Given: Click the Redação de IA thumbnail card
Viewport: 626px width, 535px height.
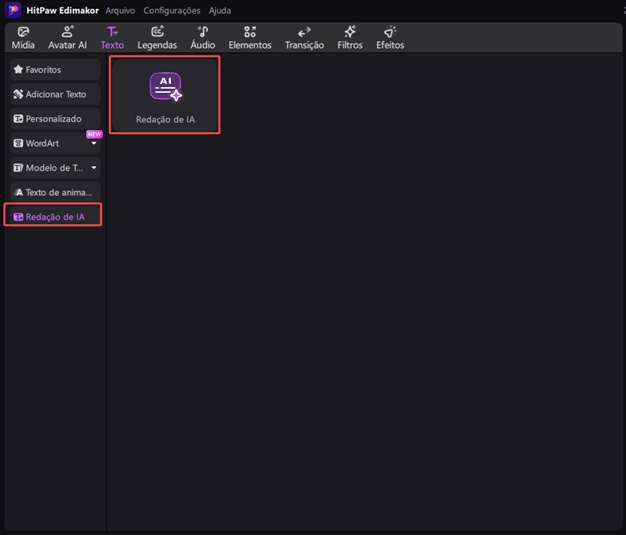Looking at the screenshot, I should (x=165, y=96).
